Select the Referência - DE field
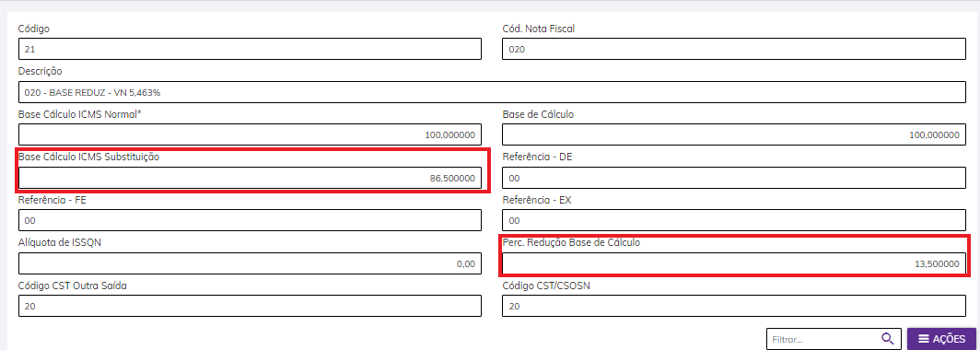The width and height of the screenshot is (980, 350). [x=734, y=178]
